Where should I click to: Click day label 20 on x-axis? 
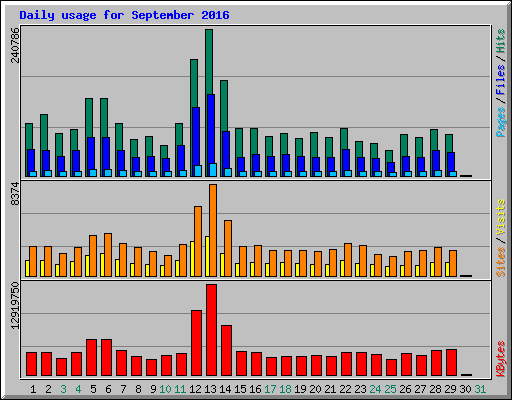[x=315, y=389]
